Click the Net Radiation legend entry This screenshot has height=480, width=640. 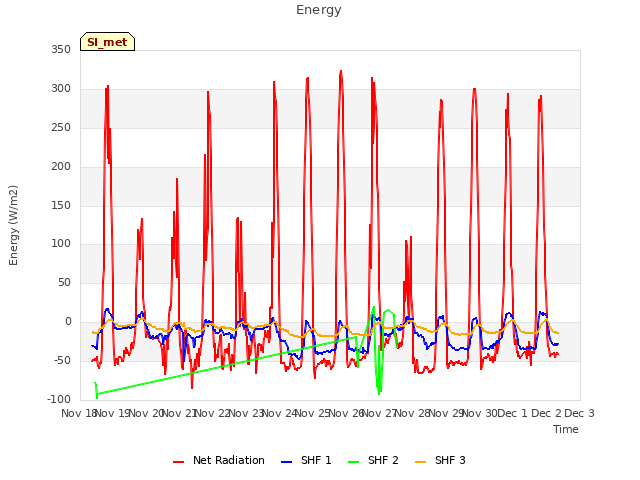pyautogui.click(x=219, y=460)
